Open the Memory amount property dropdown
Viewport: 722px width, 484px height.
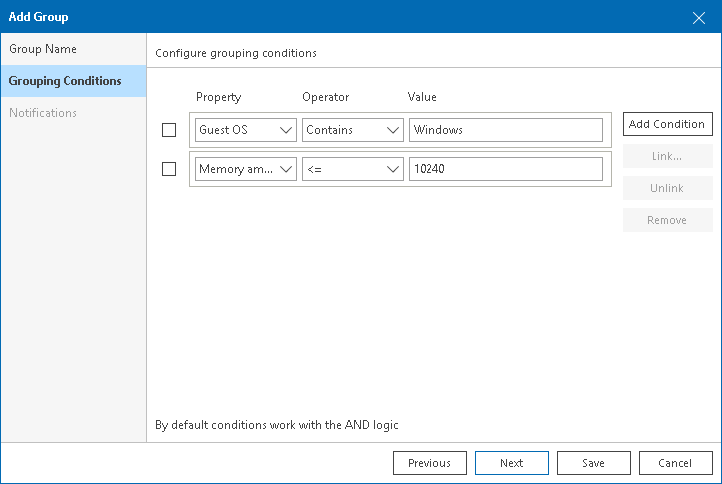coord(246,169)
